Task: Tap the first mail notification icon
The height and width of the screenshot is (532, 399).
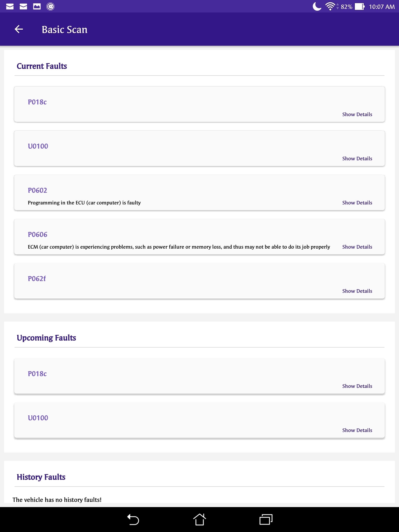Action: [x=10, y=6]
